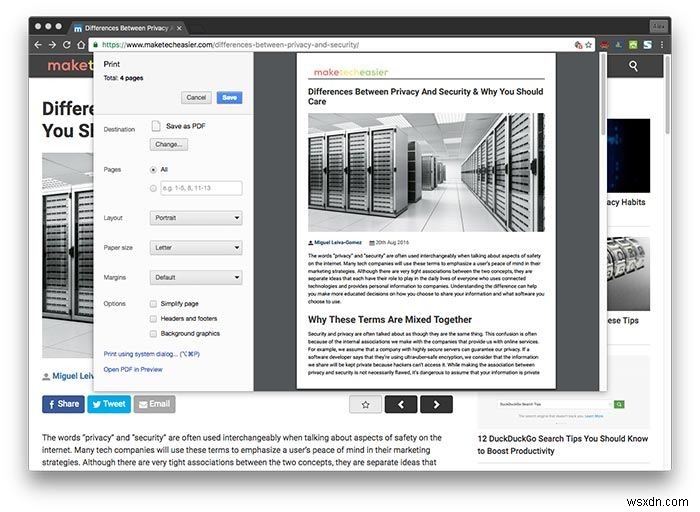The width and height of the screenshot is (700, 512).
Task: Open the Layout Portrait dropdown
Action: pyautogui.click(x=196, y=218)
